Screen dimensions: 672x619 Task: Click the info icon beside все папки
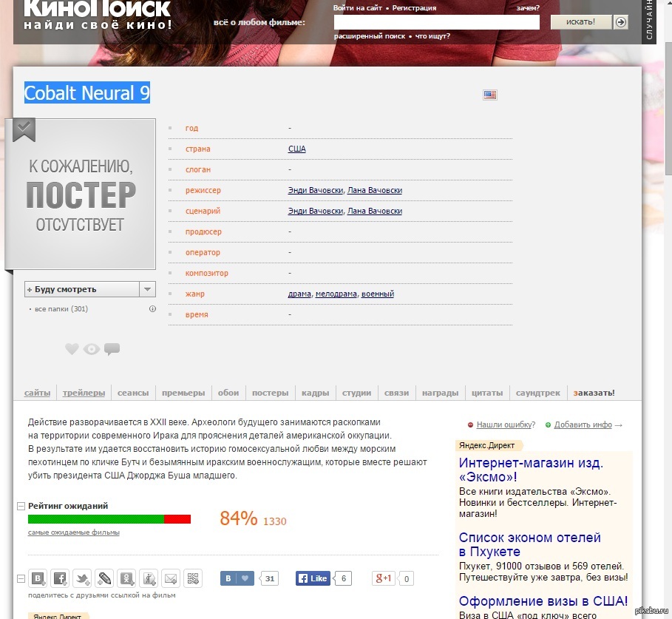tap(152, 309)
